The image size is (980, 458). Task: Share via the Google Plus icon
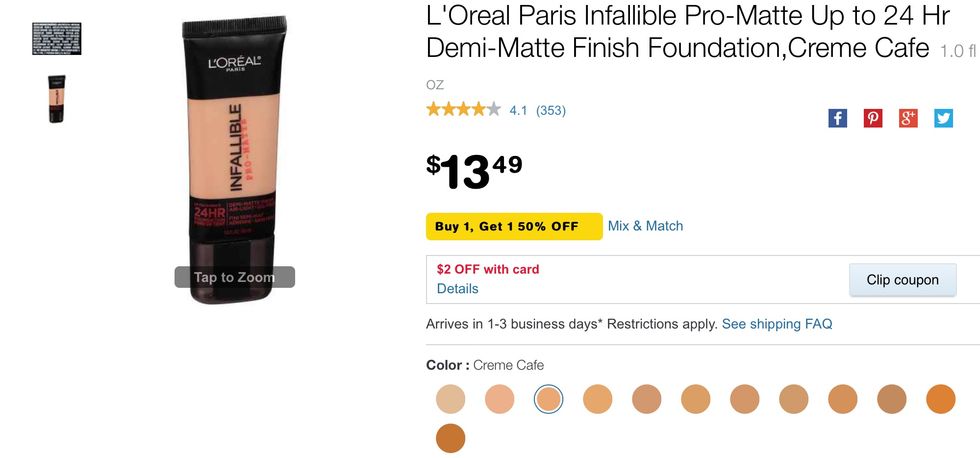coord(908,118)
